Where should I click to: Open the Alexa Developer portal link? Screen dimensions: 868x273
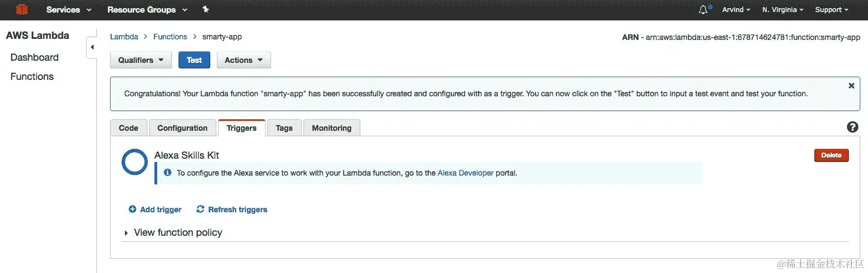point(465,173)
